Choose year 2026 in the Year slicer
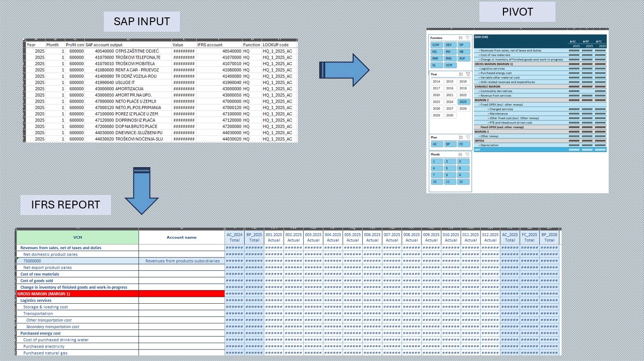 [x=436, y=109]
